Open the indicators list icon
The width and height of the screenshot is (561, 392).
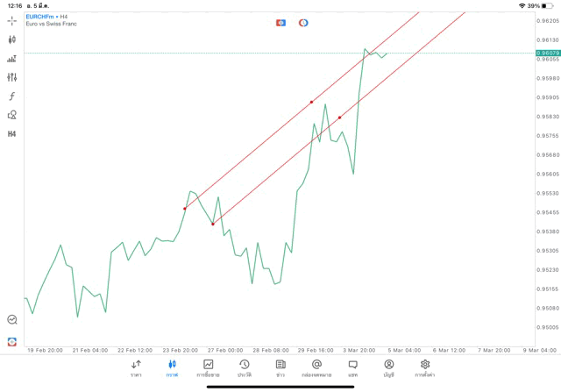pyautogui.click(x=12, y=59)
